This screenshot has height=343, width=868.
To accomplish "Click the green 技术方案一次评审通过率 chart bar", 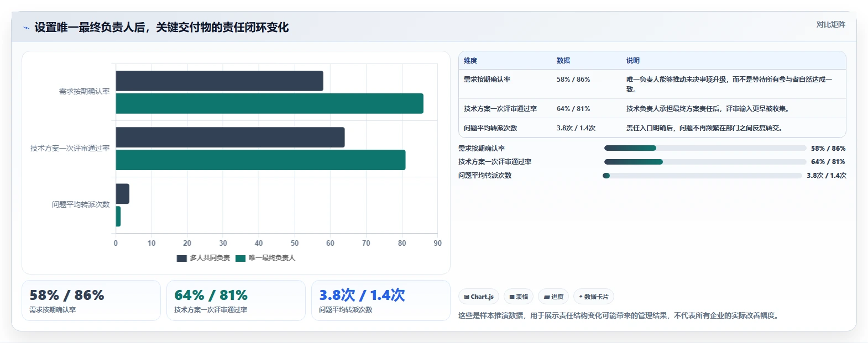I will 260,160.
